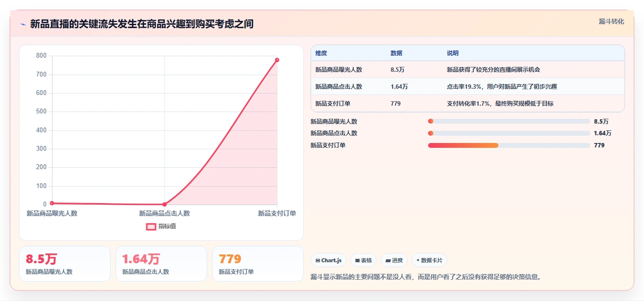Click the lightning icon beside the title
Image resolution: width=644 pixels, height=301 pixels.
coord(23,24)
